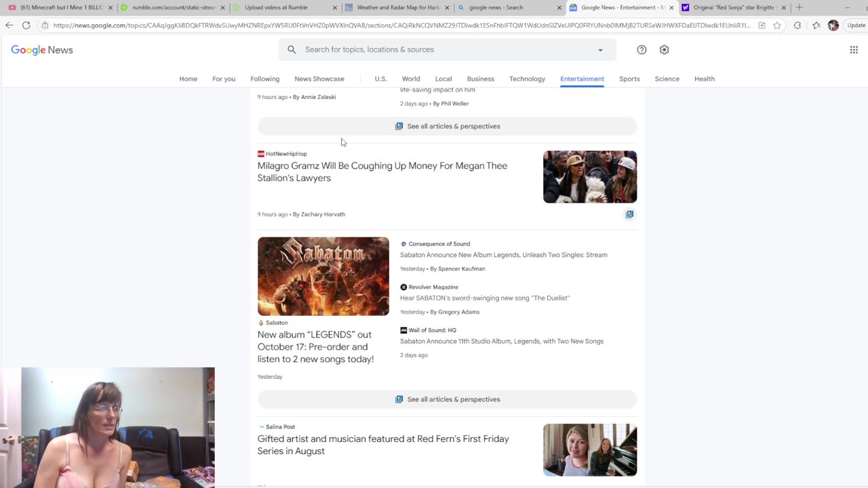Select the Entertainment section tab
This screenshot has height=488, width=868.
pos(582,79)
